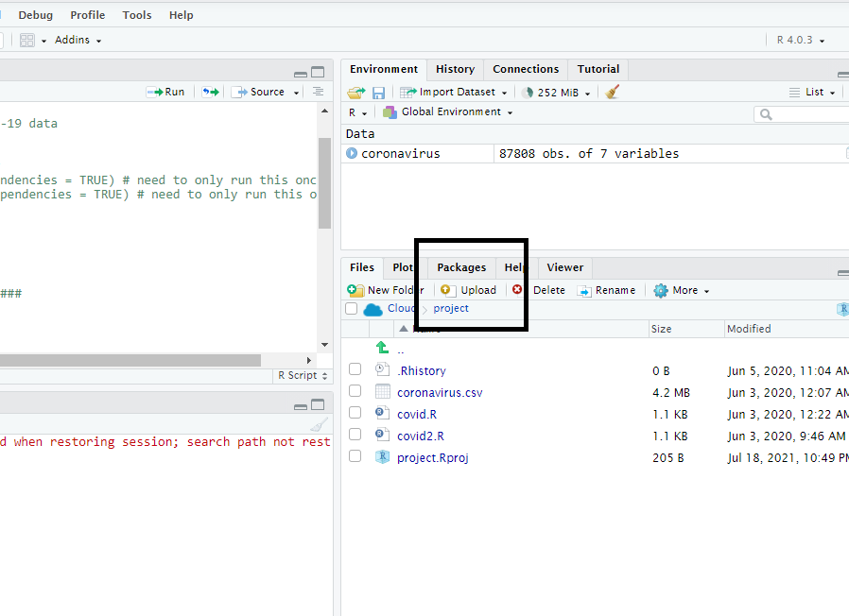Rename a file using Rename button
The image size is (849, 616).
click(614, 290)
